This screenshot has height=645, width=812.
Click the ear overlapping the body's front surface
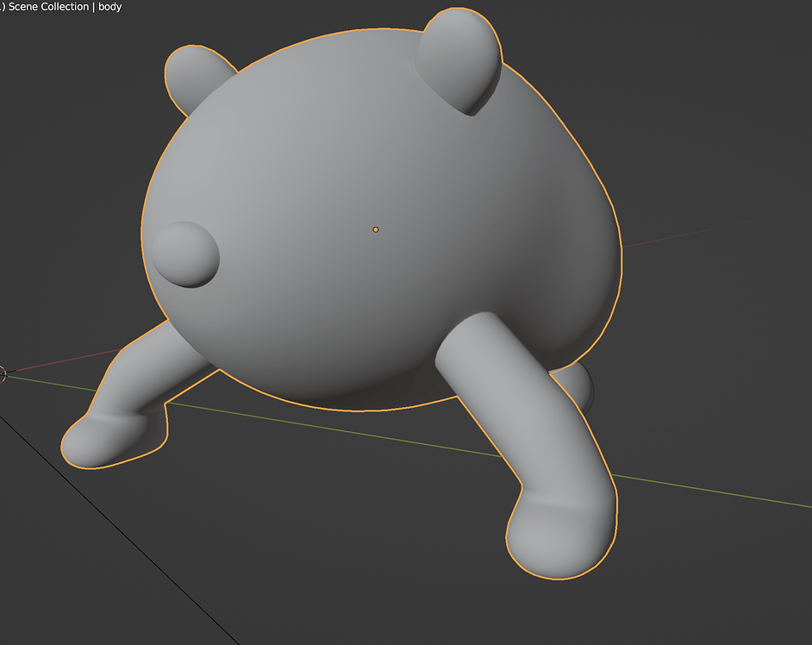tap(459, 60)
